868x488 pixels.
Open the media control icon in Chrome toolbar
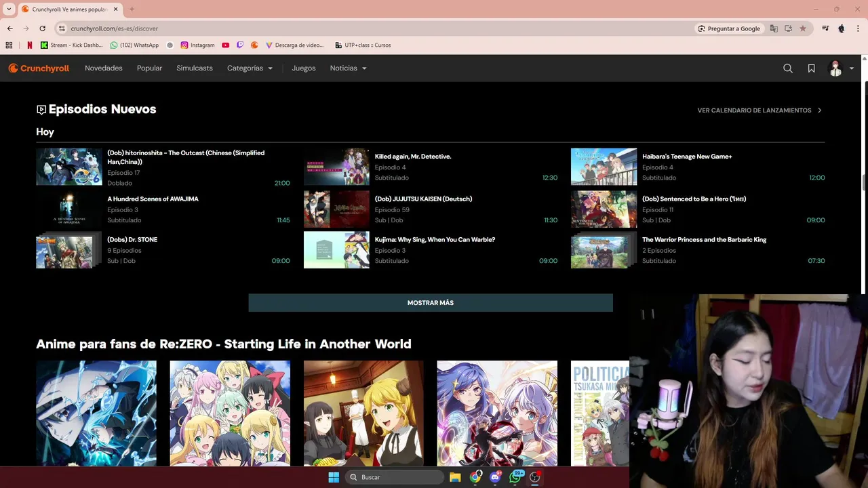tap(825, 28)
